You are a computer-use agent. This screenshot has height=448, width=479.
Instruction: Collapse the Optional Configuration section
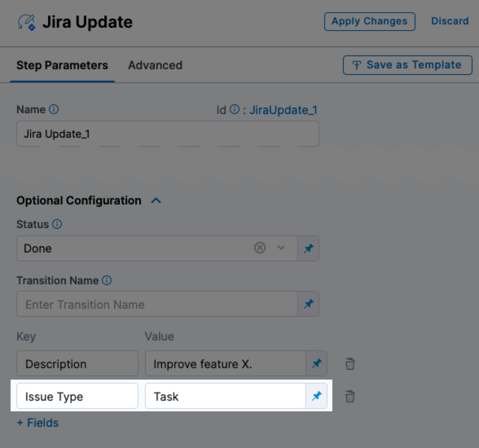click(x=156, y=200)
